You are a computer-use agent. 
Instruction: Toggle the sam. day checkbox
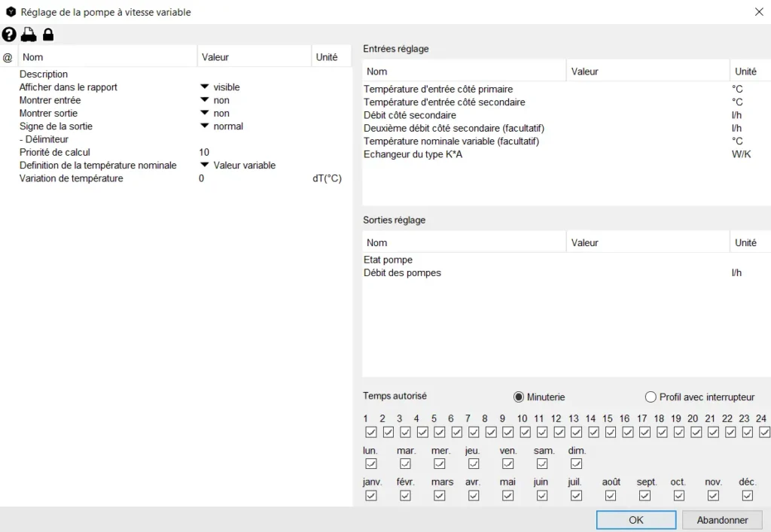click(x=542, y=464)
